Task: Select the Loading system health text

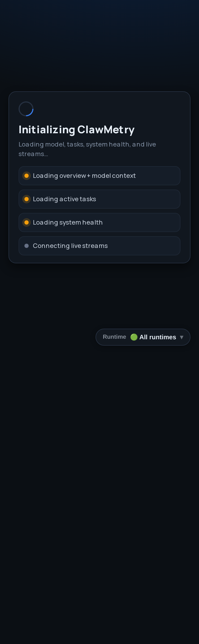Action: click(x=68, y=222)
